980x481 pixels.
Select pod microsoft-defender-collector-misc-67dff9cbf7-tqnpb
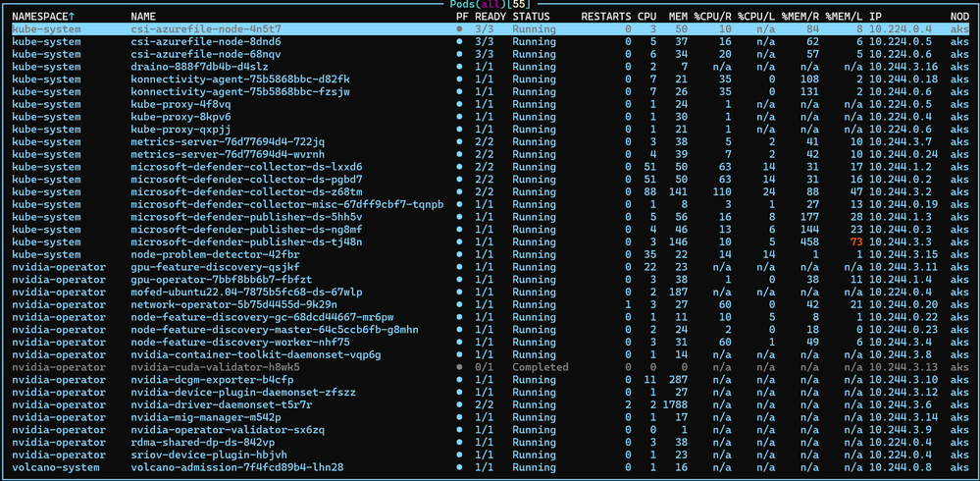pos(490,204)
